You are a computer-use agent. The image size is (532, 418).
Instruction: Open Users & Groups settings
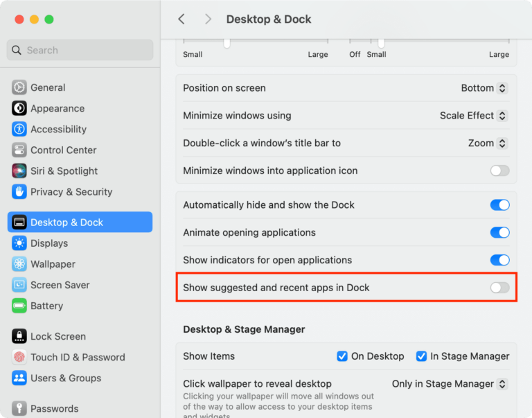[x=80, y=378]
